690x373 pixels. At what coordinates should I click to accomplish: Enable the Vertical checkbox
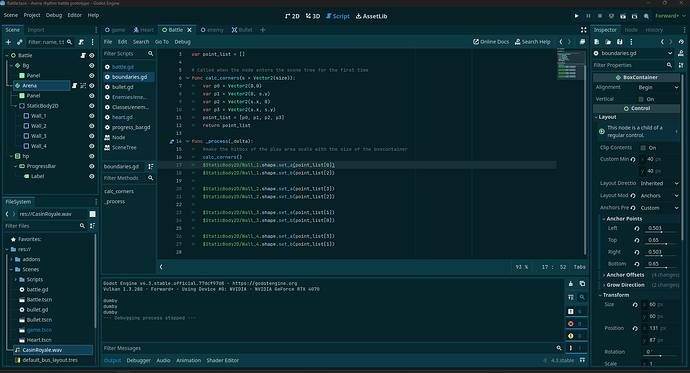641,99
